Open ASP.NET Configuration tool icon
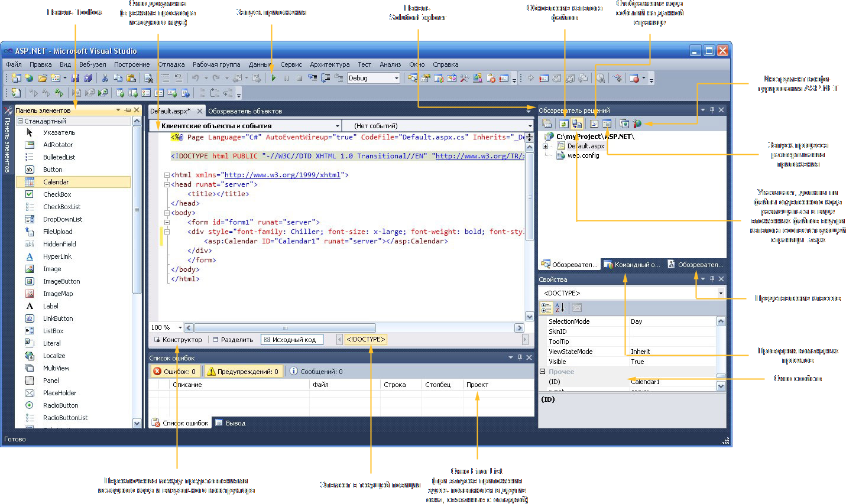Screen dimensions: 846x504 pyautogui.click(x=637, y=123)
